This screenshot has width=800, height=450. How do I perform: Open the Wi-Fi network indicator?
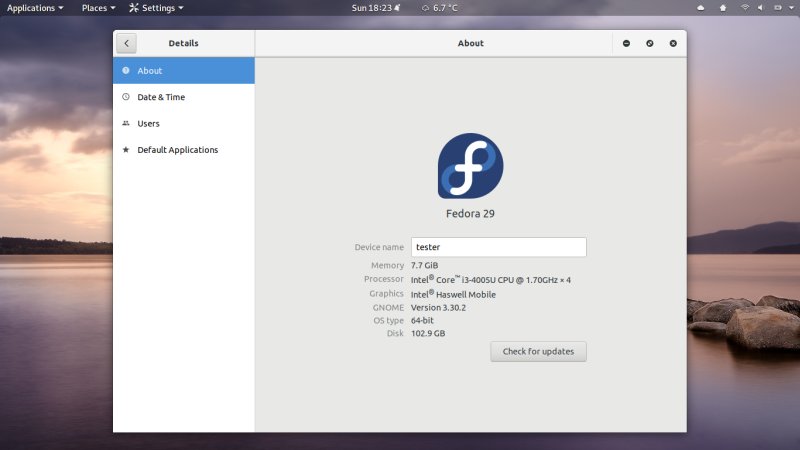pyautogui.click(x=745, y=8)
